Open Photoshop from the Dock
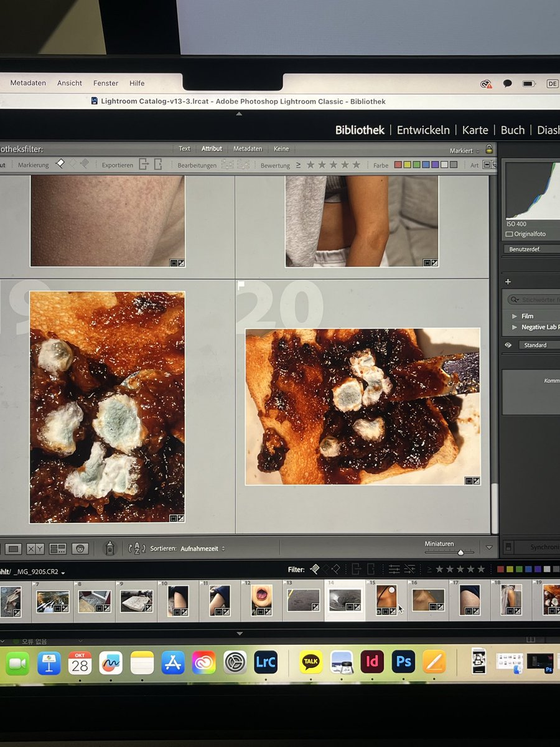This screenshot has height=747, width=560. coord(403,662)
